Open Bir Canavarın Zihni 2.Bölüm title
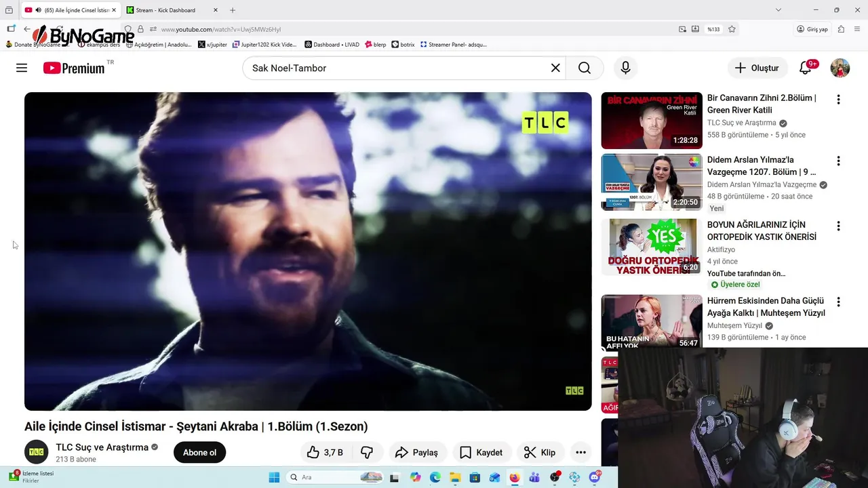 click(x=762, y=104)
